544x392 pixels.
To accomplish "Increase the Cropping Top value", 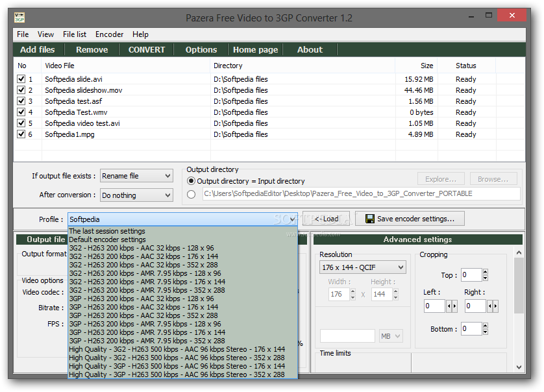I will (x=486, y=272).
